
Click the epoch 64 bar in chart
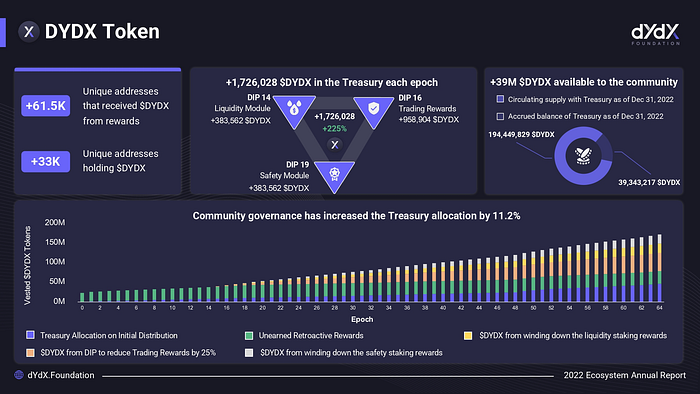coord(659,268)
